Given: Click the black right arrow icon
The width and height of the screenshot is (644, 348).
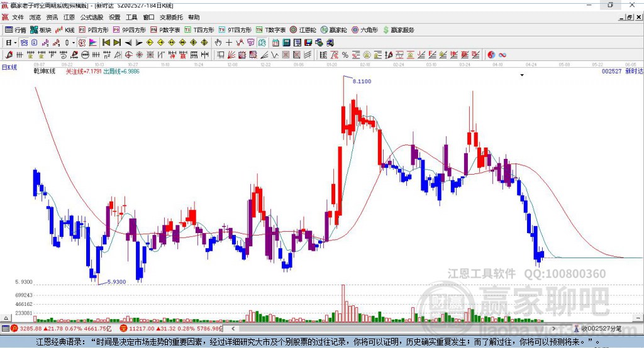Looking at the screenshot, I should tap(139, 43).
